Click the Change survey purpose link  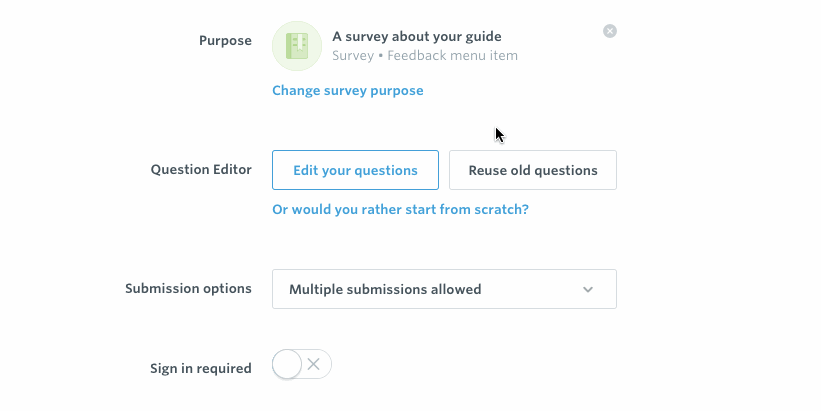click(348, 91)
